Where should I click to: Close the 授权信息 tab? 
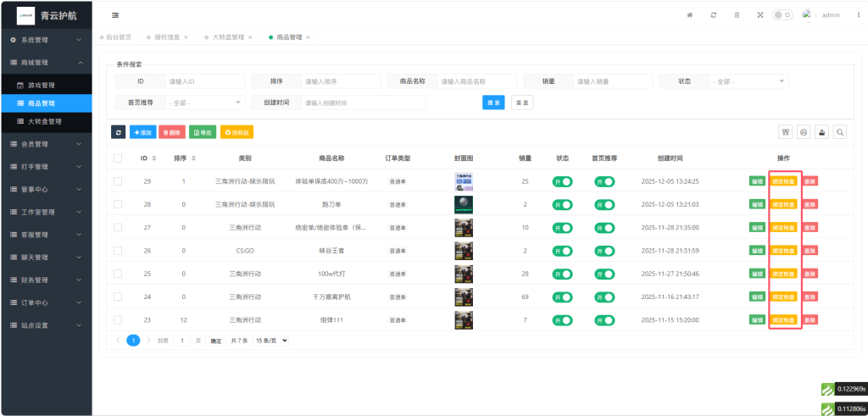tap(186, 37)
